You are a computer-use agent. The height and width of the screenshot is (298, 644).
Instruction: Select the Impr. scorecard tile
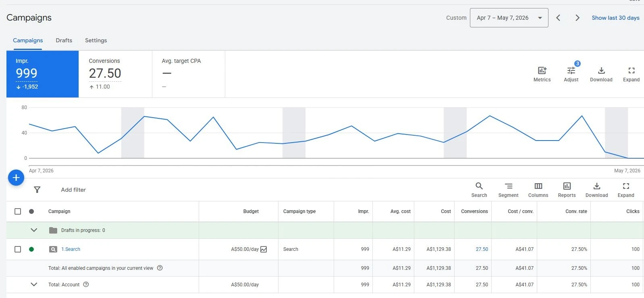[x=42, y=74]
